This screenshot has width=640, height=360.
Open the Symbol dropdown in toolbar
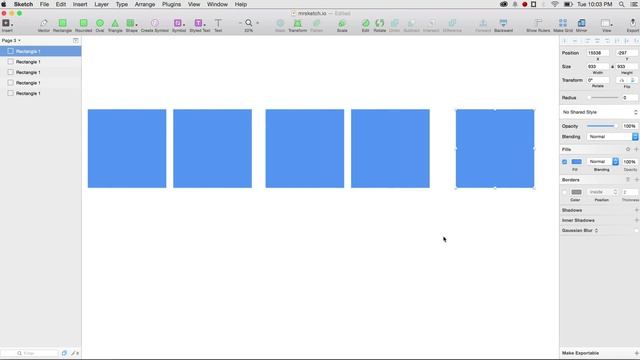click(x=179, y=25)
